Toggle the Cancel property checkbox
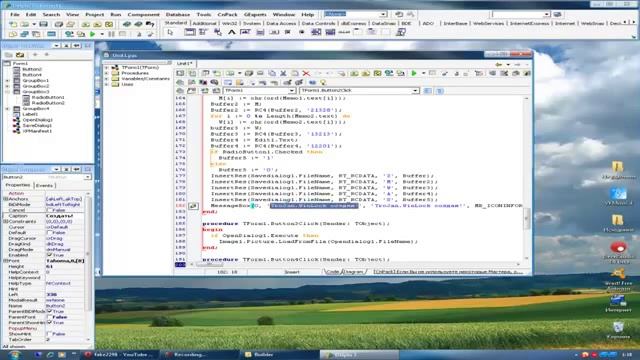The width and height of the screenshot is (640, 360). tap(49, 210)
